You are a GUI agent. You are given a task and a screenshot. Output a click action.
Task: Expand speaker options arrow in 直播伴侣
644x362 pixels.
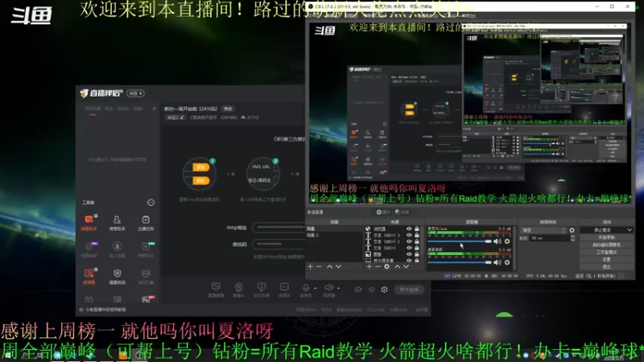click(x=338, y=288)
